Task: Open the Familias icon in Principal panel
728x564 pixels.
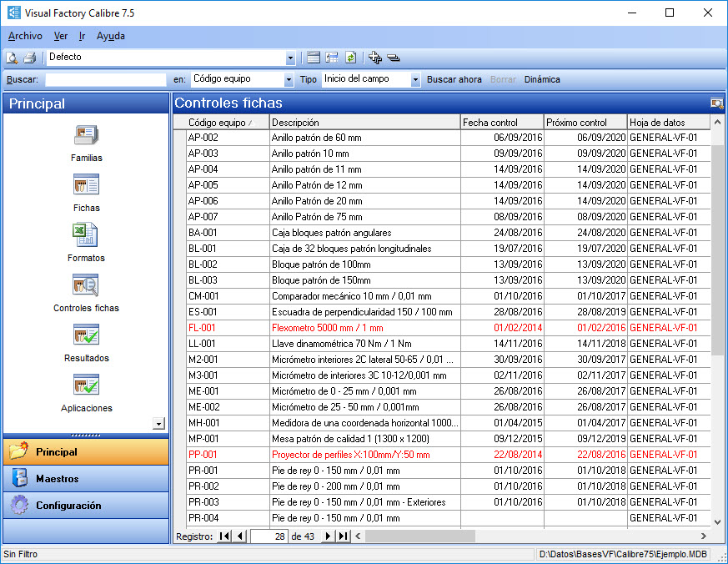Action: pos(87,136)
